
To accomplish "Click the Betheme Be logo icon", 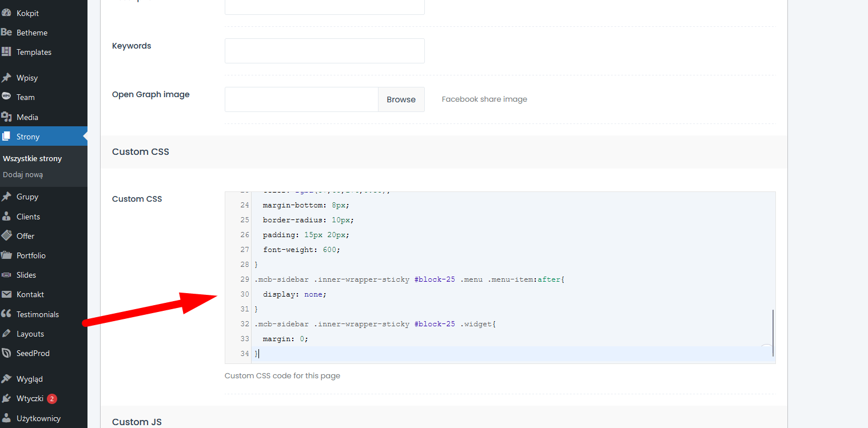I will [x=6, y=33].
